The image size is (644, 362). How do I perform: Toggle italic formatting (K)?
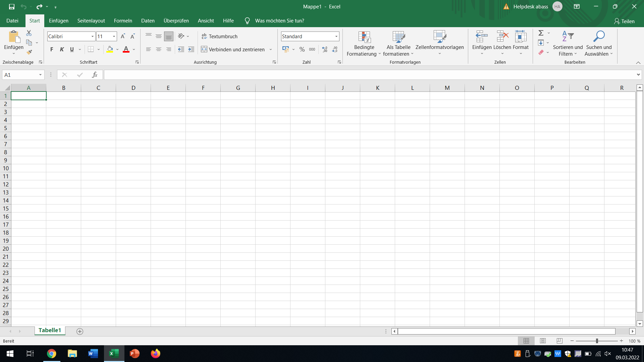62,50
